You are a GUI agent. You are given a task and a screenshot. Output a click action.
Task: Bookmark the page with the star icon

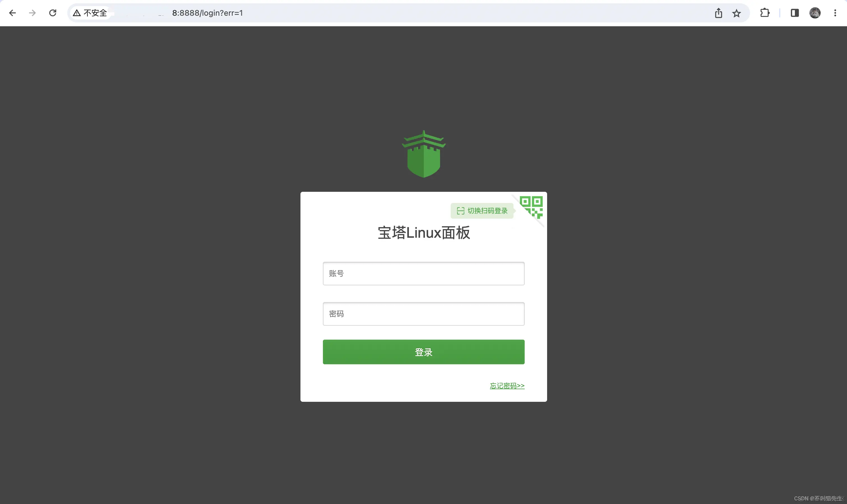coord(736,13)
